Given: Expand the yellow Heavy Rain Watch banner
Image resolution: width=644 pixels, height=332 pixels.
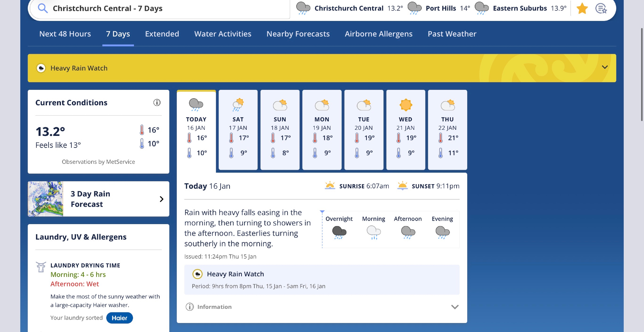Looking at the screenshot, I should tap(604, 67).
